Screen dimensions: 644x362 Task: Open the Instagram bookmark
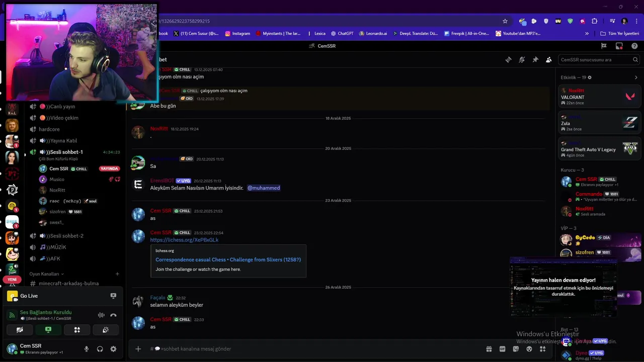point(237,34)
